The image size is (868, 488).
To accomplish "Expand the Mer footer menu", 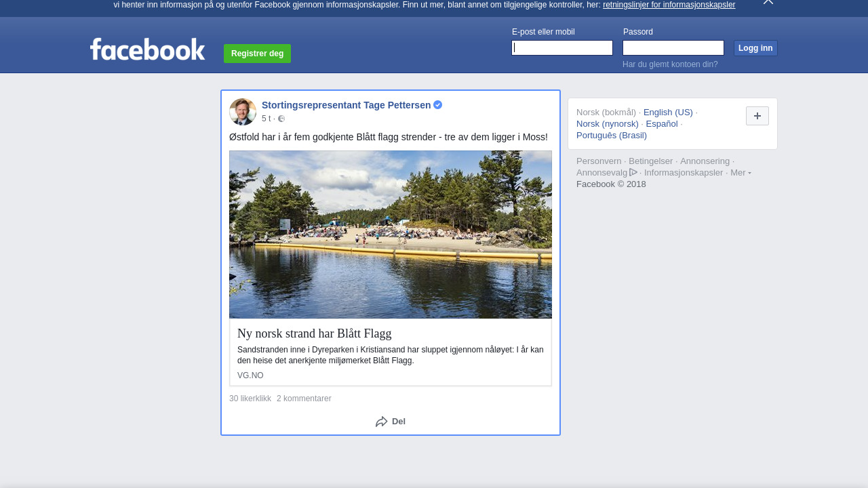I will click(741, 173).
